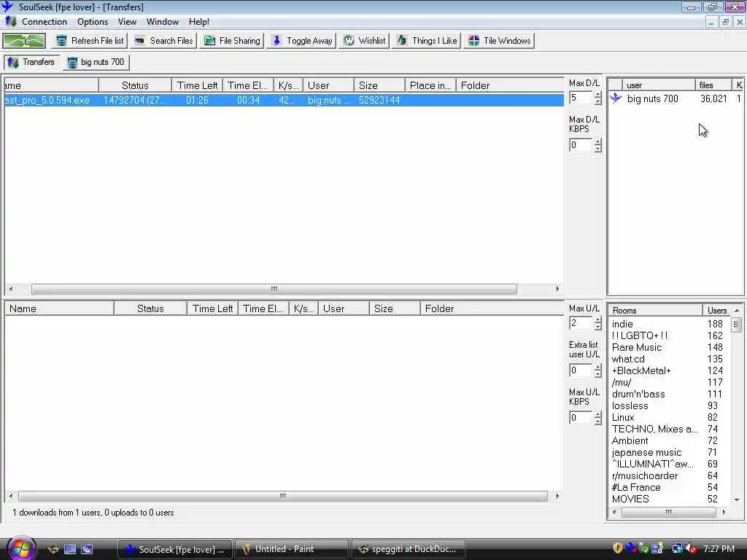The height and width of the screenshot is (560, 747).
Task: Switch to Untitled - Paint in taskbar
Action: pos(292,549)
